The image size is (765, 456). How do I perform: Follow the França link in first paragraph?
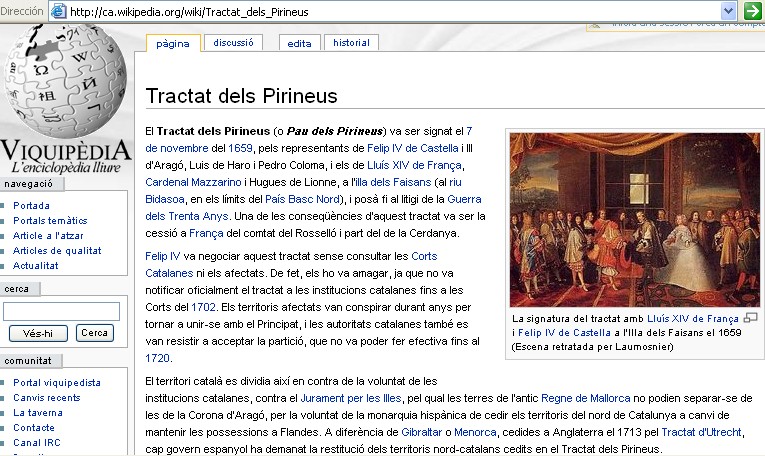pos(206,233)
